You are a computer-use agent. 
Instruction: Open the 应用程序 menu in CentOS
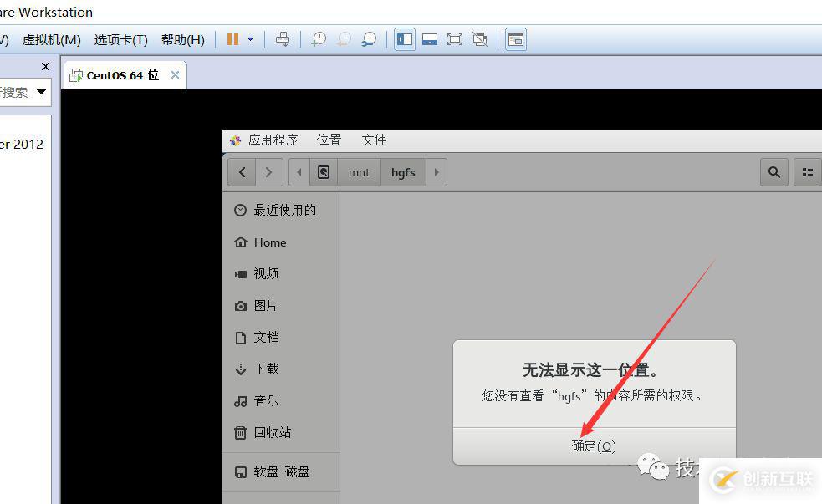[273, 140]
